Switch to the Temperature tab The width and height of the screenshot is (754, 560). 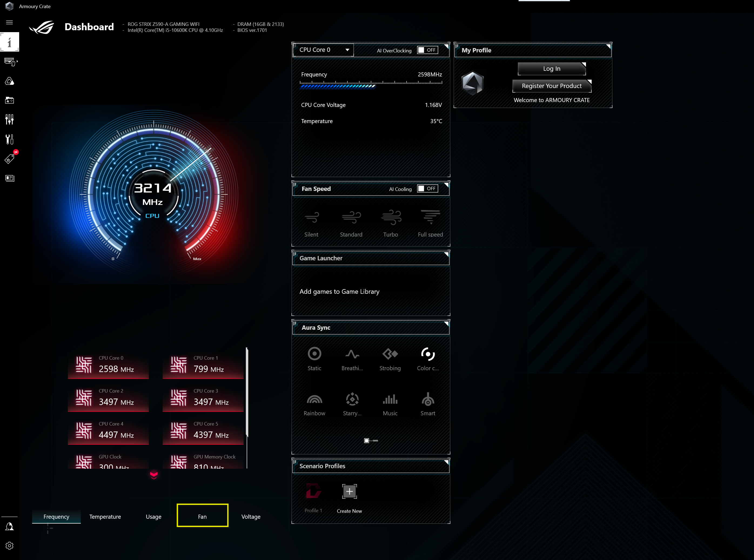click(x=105, y=517)
